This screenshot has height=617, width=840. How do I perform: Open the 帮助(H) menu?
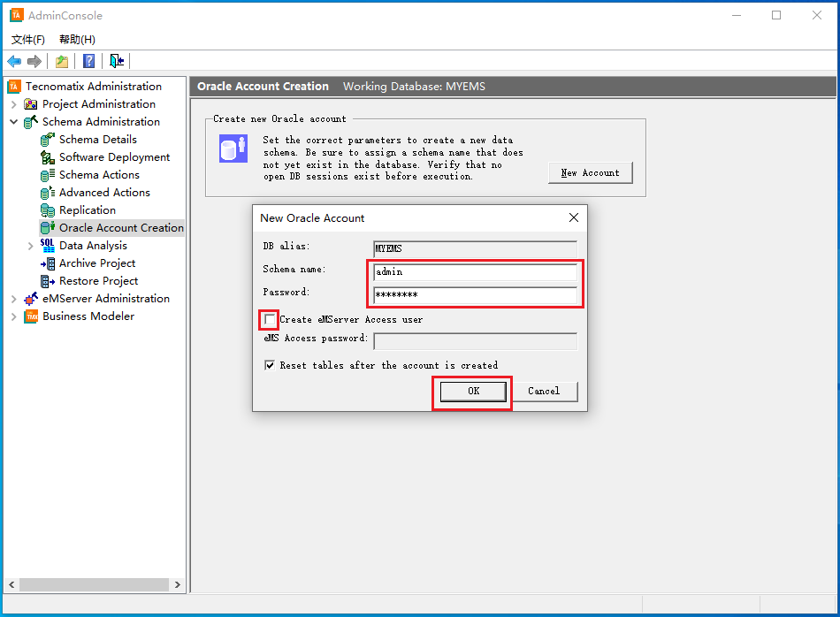pyautogui.click(x=77, y=40)
